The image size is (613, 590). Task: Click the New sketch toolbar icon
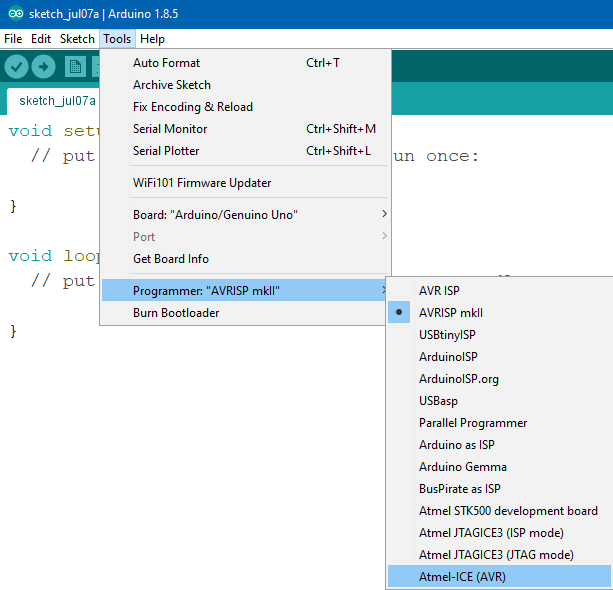click(x=75, y=67)
